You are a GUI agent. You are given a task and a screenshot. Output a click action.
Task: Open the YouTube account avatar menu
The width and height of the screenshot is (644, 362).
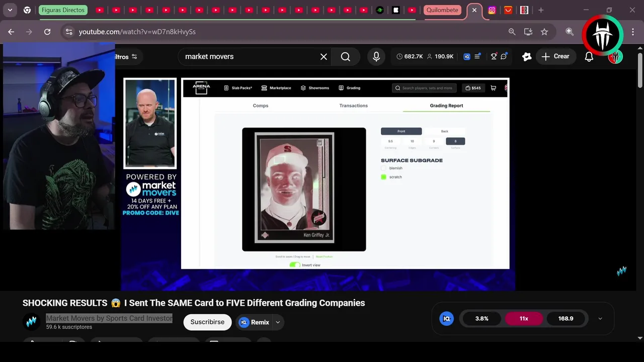pos(615,57)
